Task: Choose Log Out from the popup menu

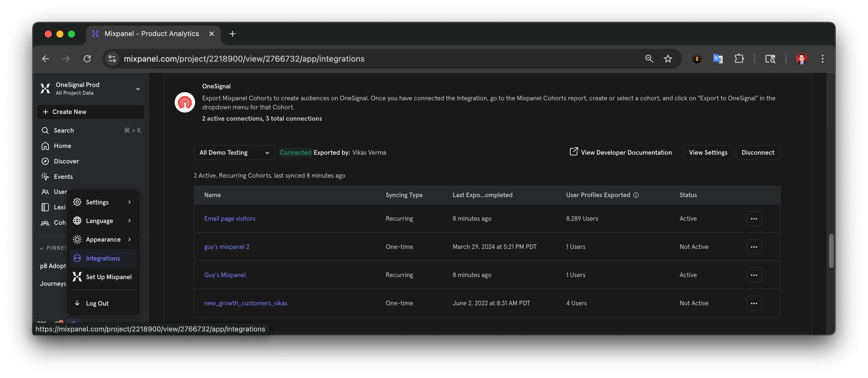Action: tap(103, 303)
